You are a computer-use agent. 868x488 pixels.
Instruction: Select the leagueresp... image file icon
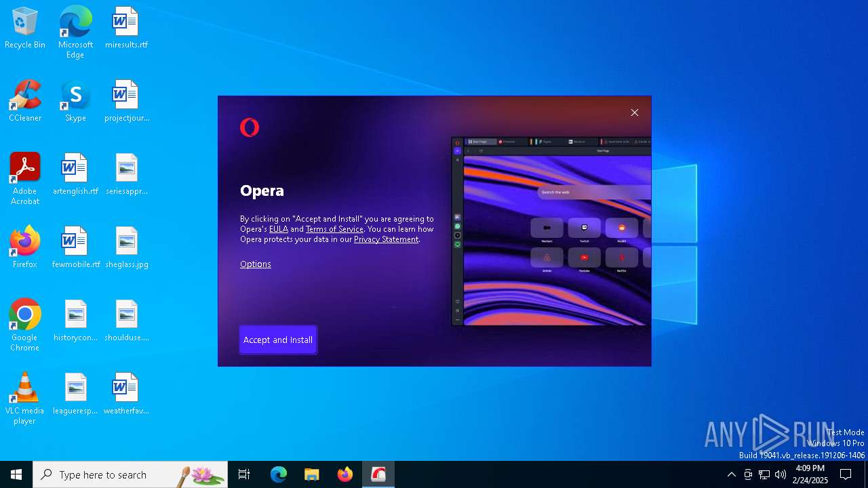75,394
